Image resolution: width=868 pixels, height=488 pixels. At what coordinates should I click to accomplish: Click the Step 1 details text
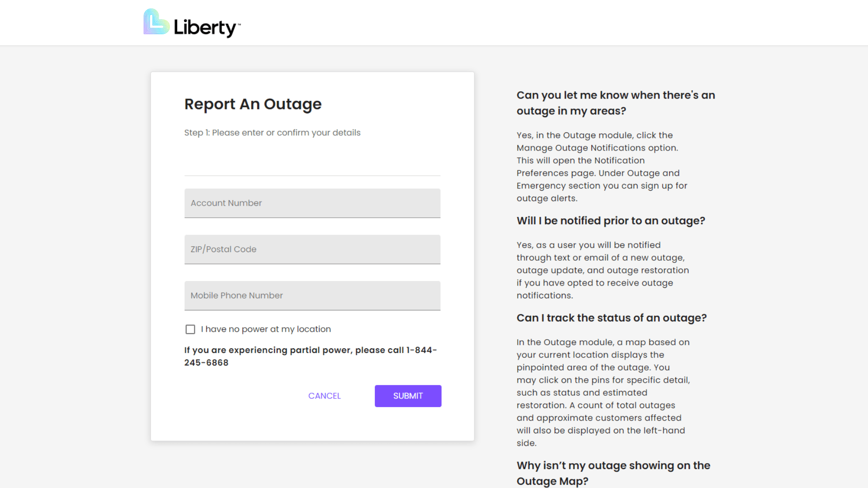pyautogui.click(x=272, y=132)
